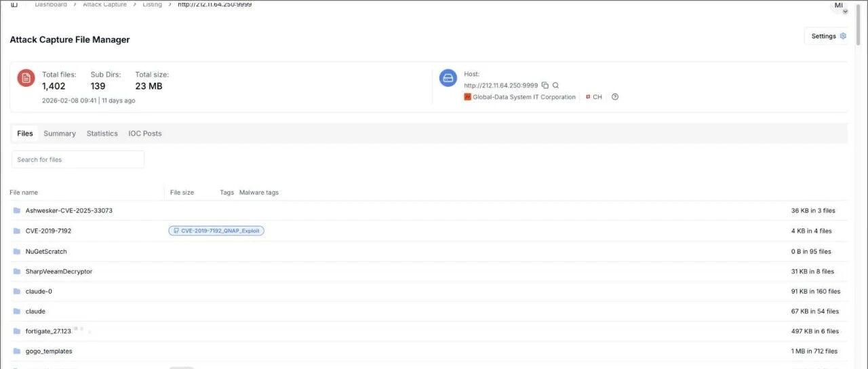Viewport: 868px width, 369px height.
Task: Click the CVE-2019-7192_QNAP_Exploit tag
Action: coord(216,231)
